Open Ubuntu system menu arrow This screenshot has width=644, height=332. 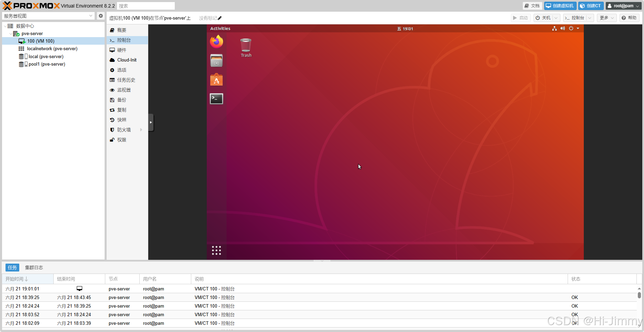pos(578,29)
